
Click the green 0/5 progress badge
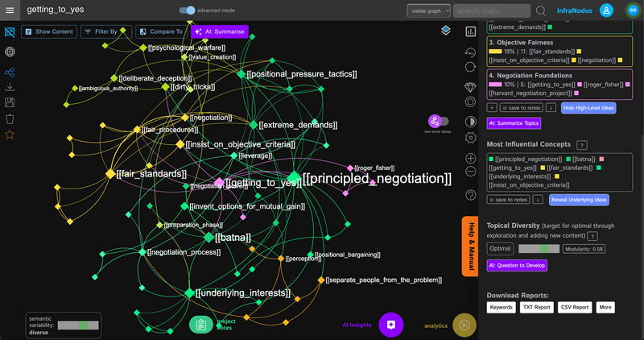point(633,10)
